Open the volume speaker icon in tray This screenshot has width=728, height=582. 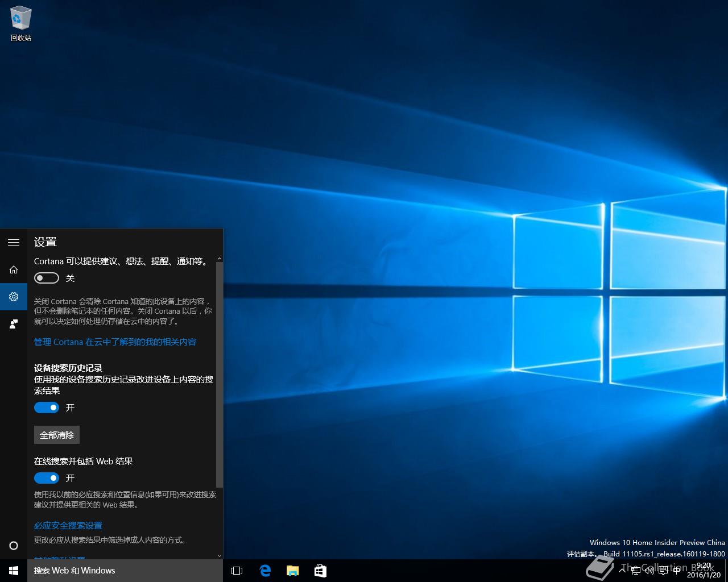tap(650, 571)
